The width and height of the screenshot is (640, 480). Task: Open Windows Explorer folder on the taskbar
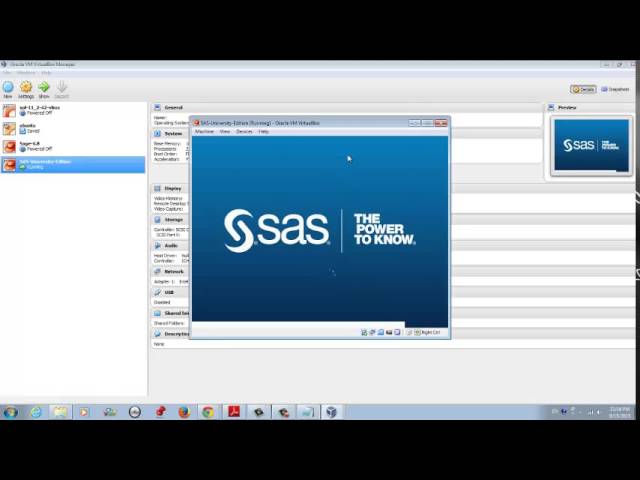60,412
